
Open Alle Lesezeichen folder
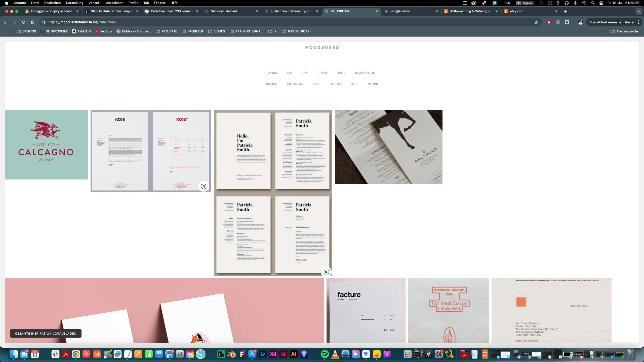(x=625, y=31)
